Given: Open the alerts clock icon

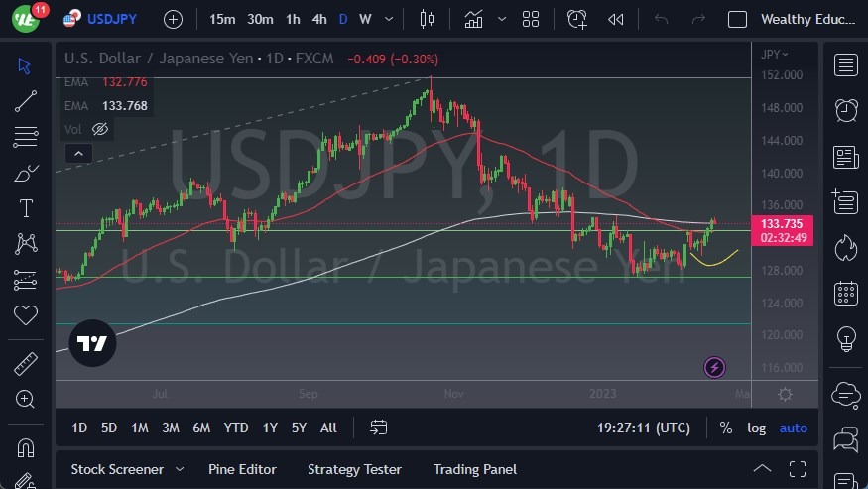Looking at the screenshot, I should (846, 110).
